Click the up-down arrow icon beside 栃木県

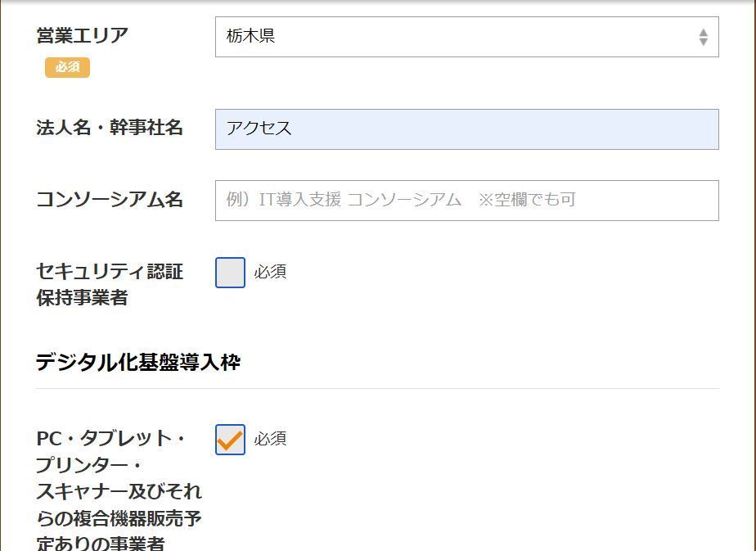(x=703, y=37)
